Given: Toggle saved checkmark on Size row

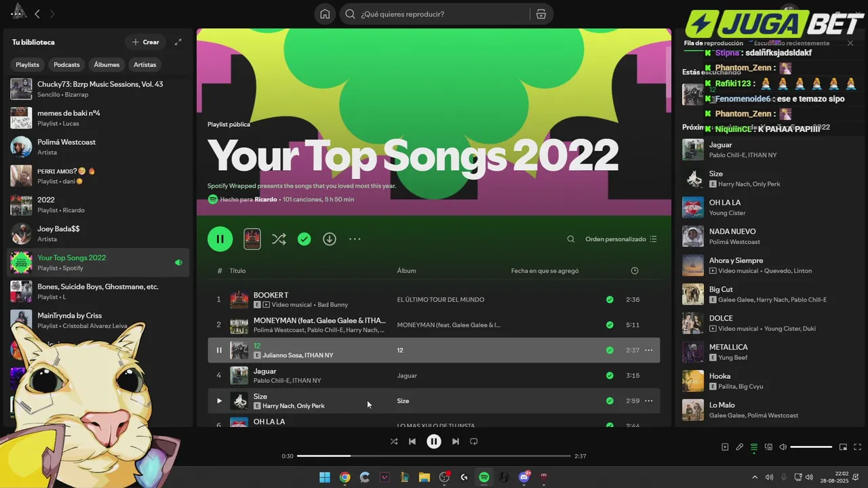Looking at the screenshot, I should click(x=610, y=401).
